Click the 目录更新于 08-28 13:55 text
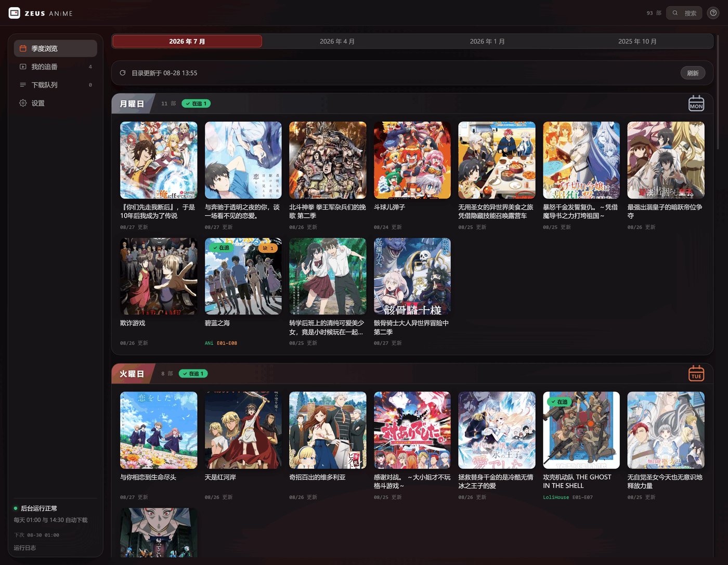 point(164,73)
